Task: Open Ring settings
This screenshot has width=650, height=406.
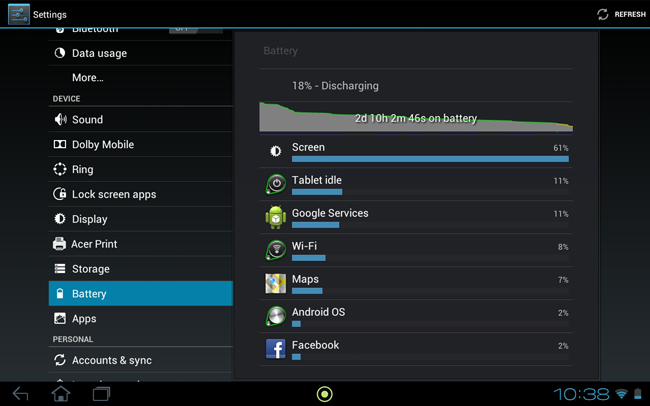Action: [141, 169]
